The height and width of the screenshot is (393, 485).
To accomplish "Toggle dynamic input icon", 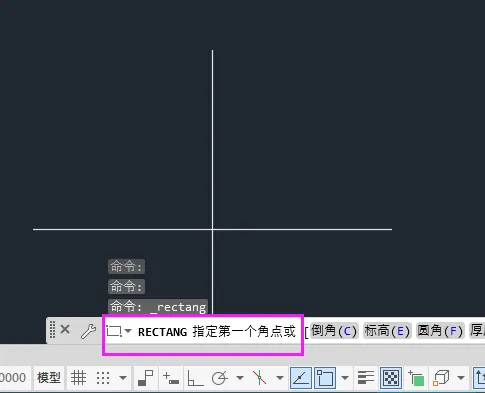I will coord(171,378).
